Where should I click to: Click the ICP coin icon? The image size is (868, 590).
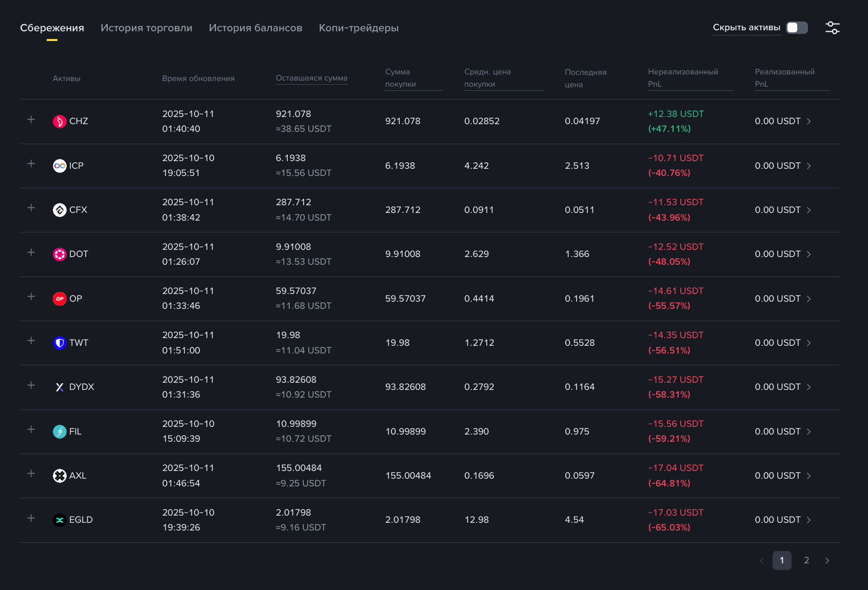(60, 166)
